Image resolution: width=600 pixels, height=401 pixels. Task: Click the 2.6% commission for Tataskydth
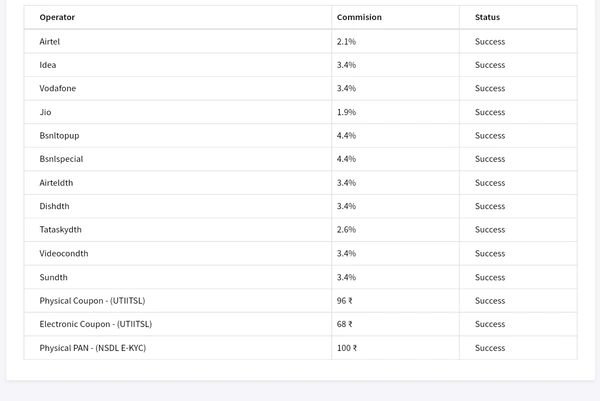[x=346, y=230]
